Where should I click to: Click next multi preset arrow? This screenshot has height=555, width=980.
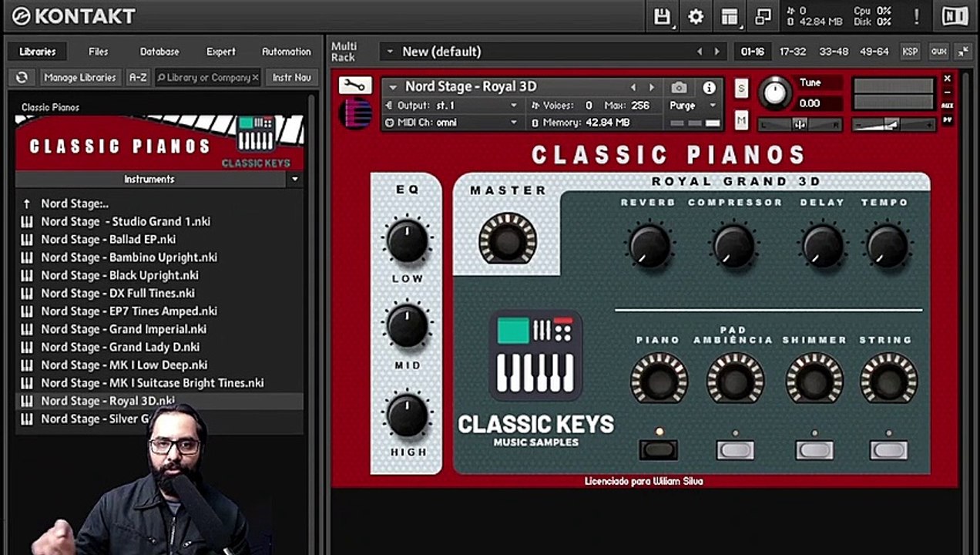click(717, 52)
